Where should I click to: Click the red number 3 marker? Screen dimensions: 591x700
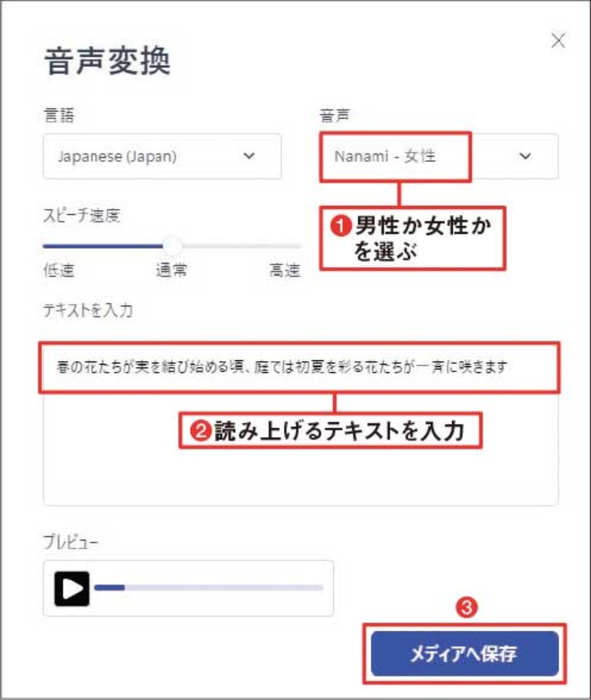466,607
